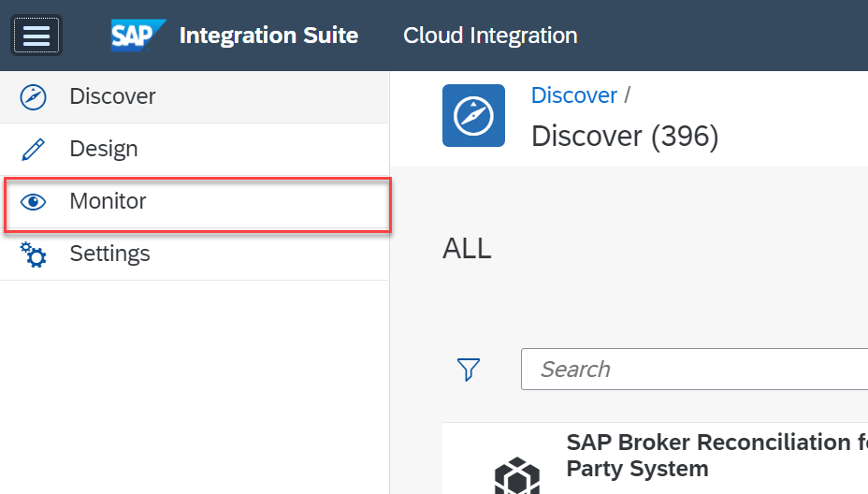Open the Discover section label in sidebar
Image resolution: width=868 pixels, height=494 pixels.
pyautogui.click(x=112, y=96)
